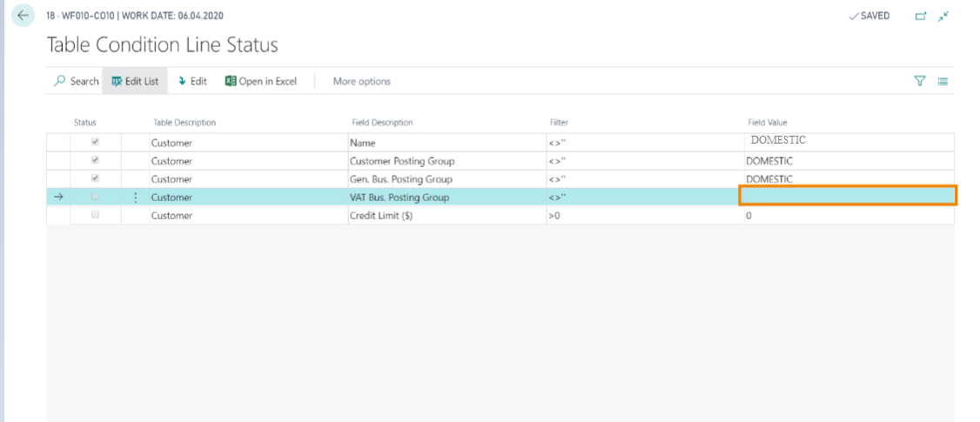Image resolution: width=980 pixels, height=422 pixels.
Task: Toggle Status checkbox for VAT Bus. Posting Group
Action: [x=95, y=198]
